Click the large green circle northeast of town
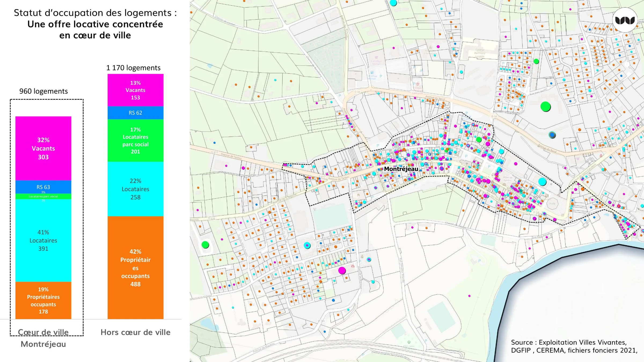Image resolution: width=644 pixels, height=362 pixels. (x=546, y=106)
